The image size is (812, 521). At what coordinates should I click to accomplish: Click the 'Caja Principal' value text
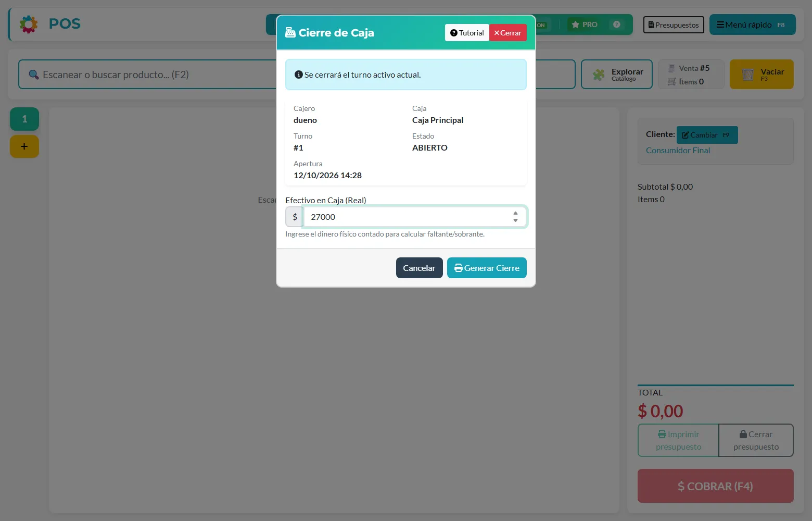438,120
